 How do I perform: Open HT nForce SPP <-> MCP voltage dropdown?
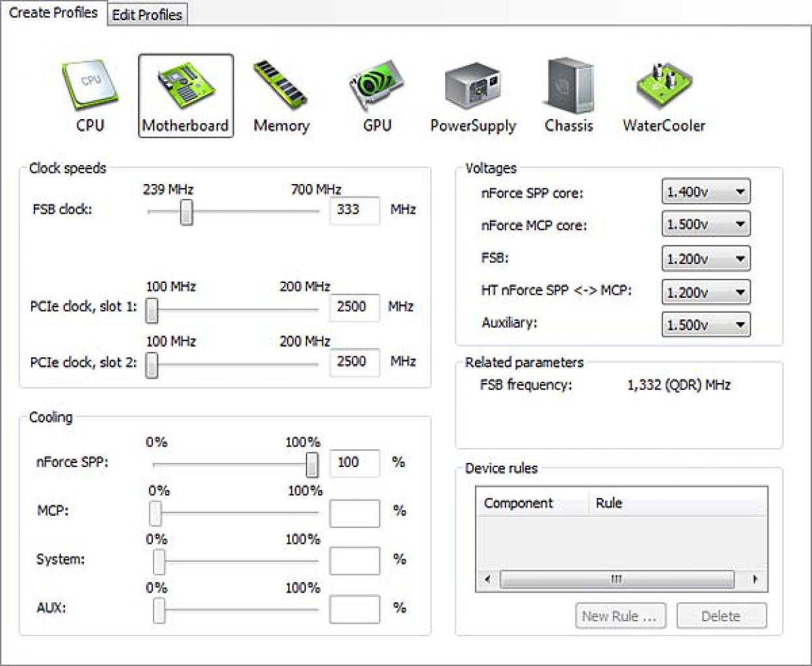[x=706, y=292]
